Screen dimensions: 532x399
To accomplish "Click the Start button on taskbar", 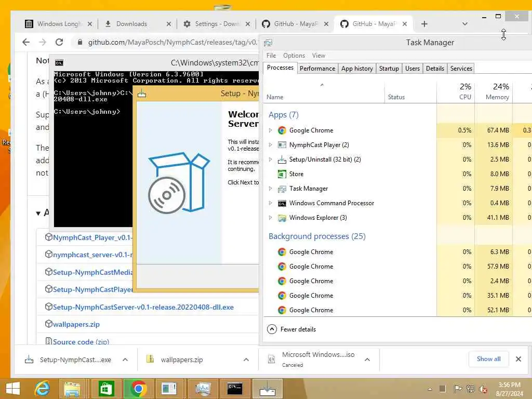I will click(x=13, y=389).
